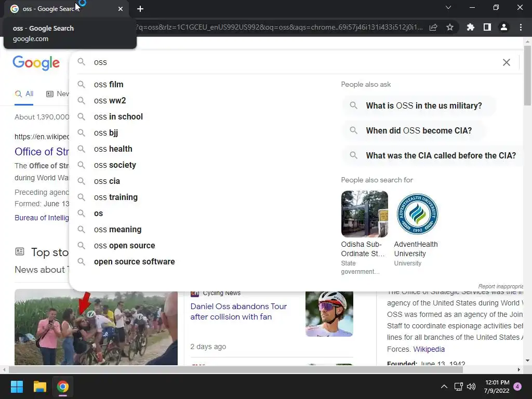
Task: Click the Google logo
Action: click(36, 63)
